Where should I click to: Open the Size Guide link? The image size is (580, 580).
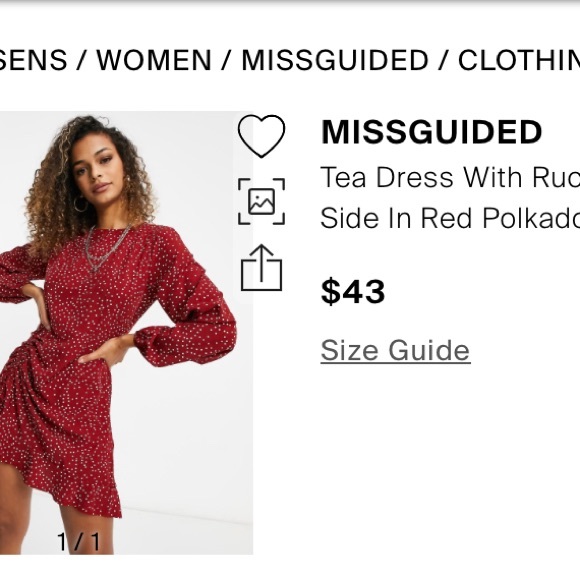click(x=395, y=350)
